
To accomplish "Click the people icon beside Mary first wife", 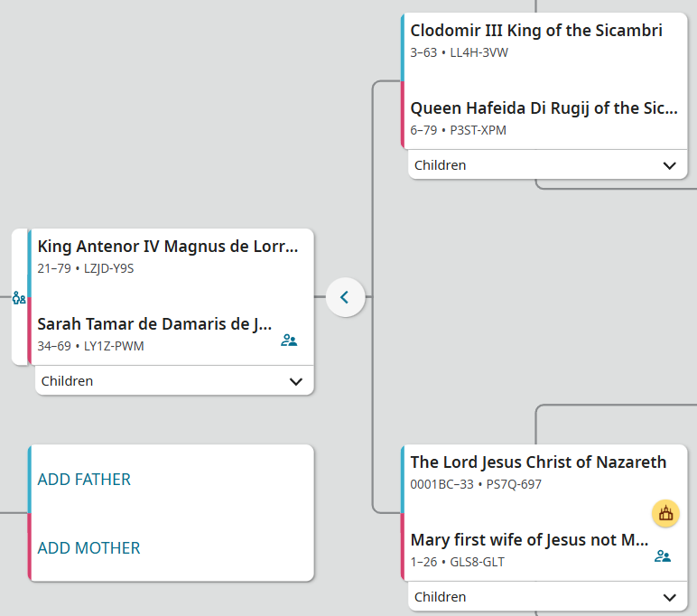I will click(663, 556).
